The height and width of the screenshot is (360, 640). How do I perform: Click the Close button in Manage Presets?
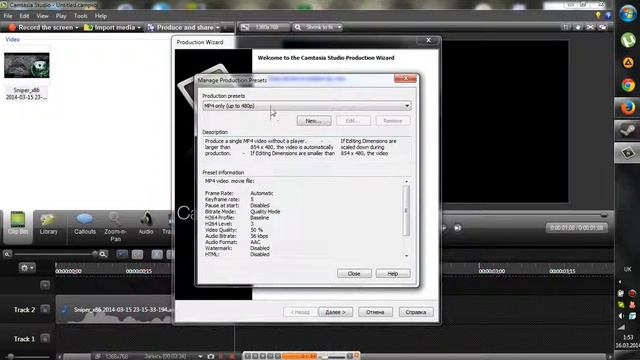pos(354,273)
